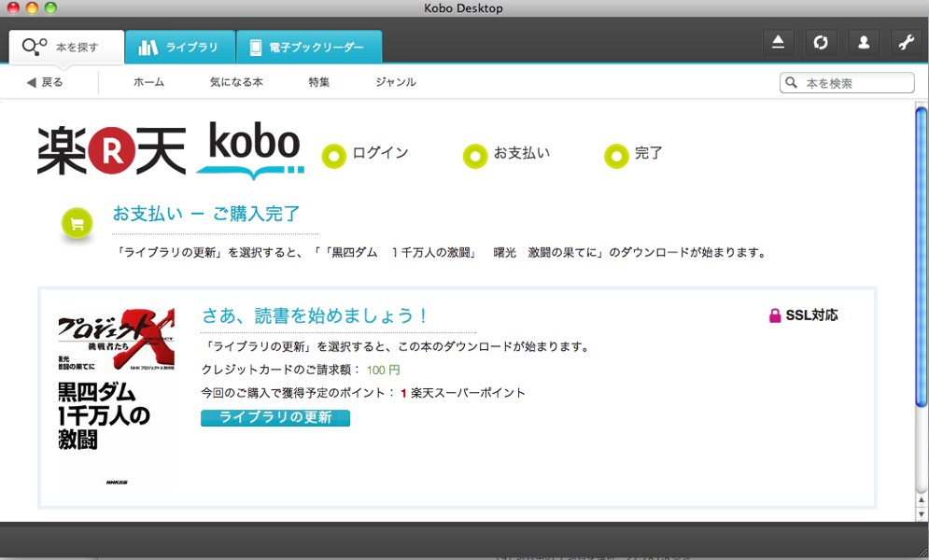Click the ログイン step circle

[x=333, y=156]
